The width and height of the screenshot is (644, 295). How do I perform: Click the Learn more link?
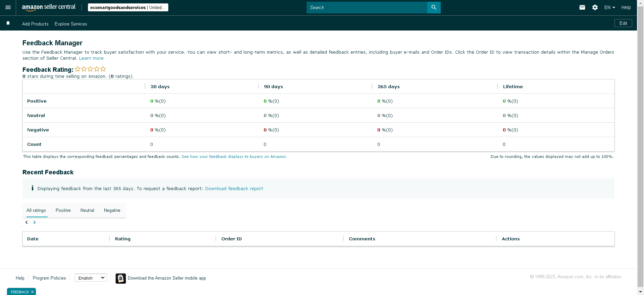pyautogui.click(x=91, y=58)
